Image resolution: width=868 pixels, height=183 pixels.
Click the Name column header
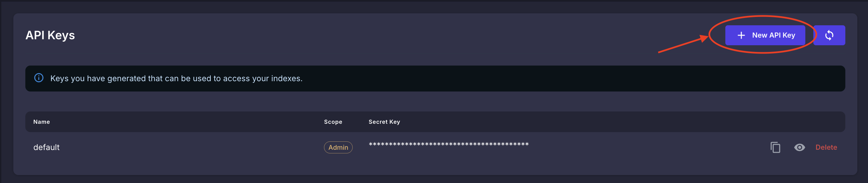pyautogui.click(x=41, y=122)
